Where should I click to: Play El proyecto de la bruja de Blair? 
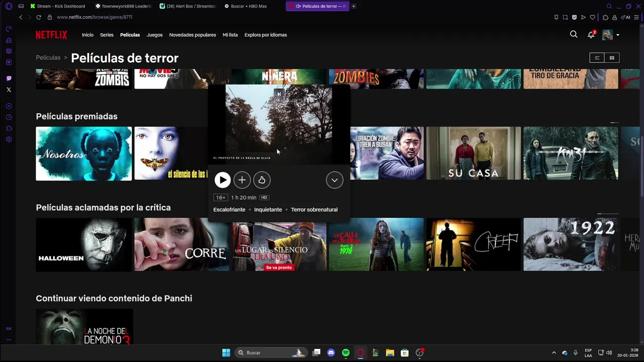coord(222,180)
